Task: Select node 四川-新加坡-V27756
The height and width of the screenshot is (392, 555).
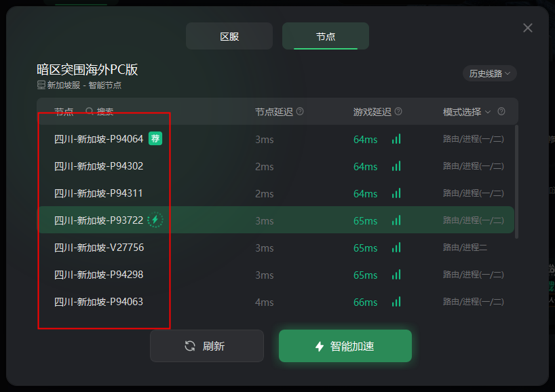Action: pos(275,248)
